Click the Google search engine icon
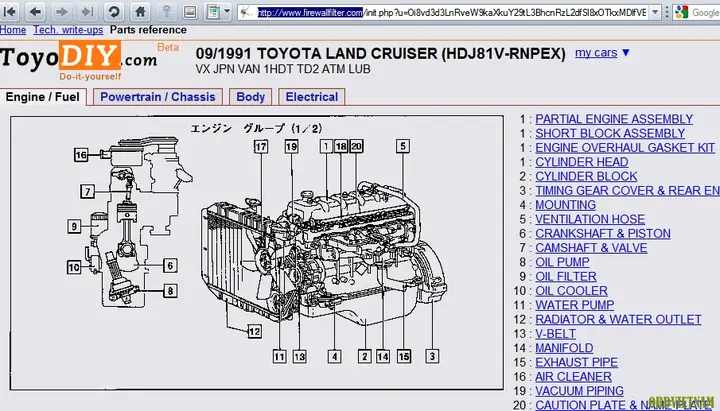Screen dimensions: 720x411 tap(682, 12)
